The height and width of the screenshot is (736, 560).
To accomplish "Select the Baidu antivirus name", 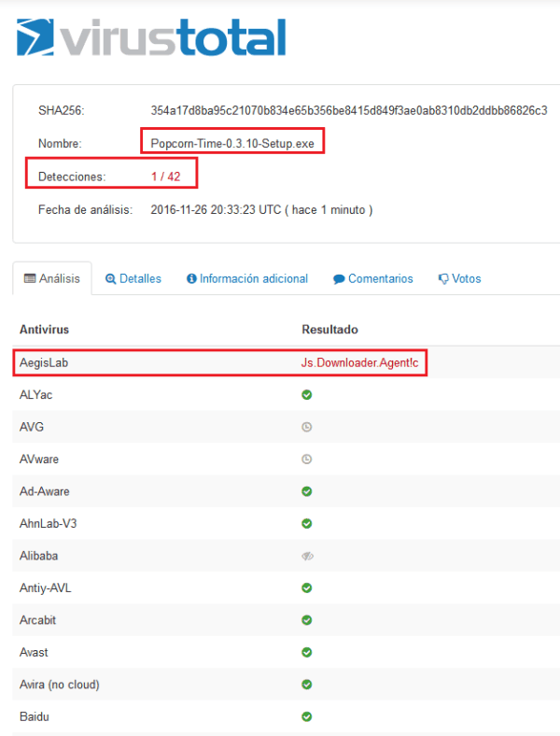I will pos(35,716).
